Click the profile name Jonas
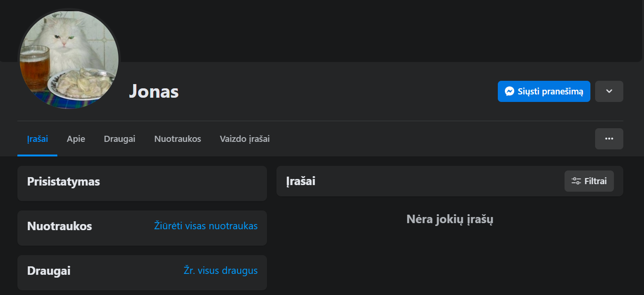Image resolution: width=644 pixels, height=295 pixels. click(x=154, y=91)
